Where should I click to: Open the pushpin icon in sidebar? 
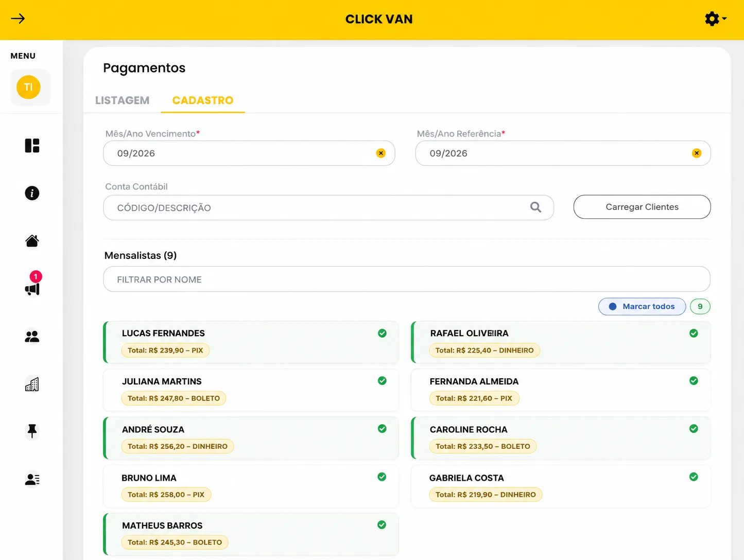tap(32, 431)
